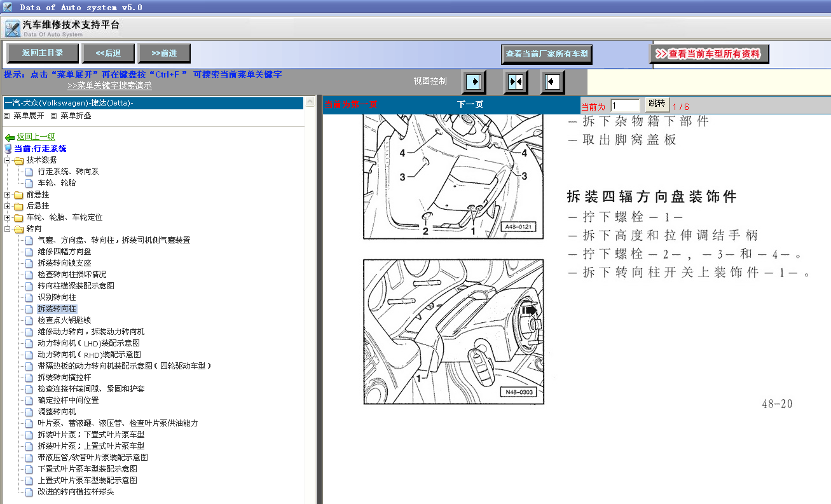
Task: Open 转向柱横梁装配示意图 in the tree
Action: 76,286
